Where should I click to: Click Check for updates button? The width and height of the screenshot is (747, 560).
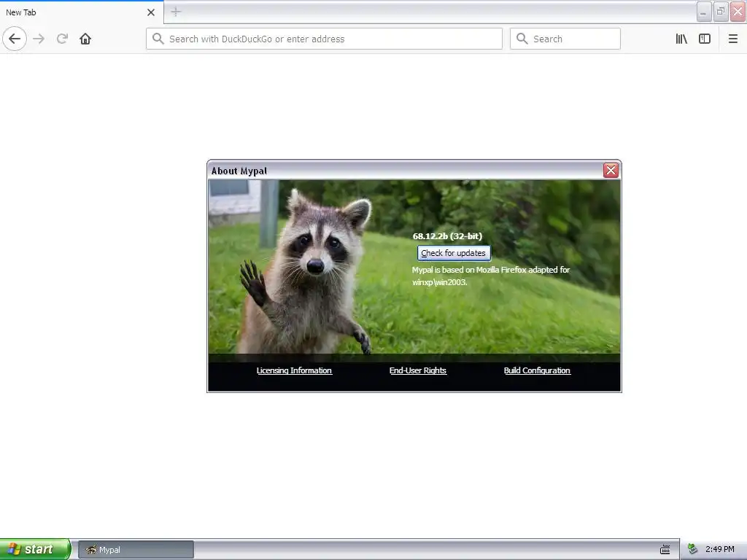click(x=454, y=253)
